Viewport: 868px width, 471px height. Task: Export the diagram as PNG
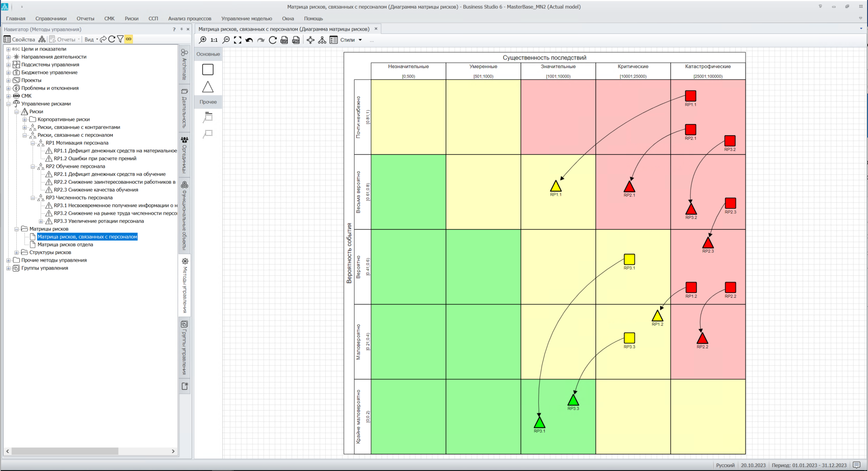coord(296,40)
